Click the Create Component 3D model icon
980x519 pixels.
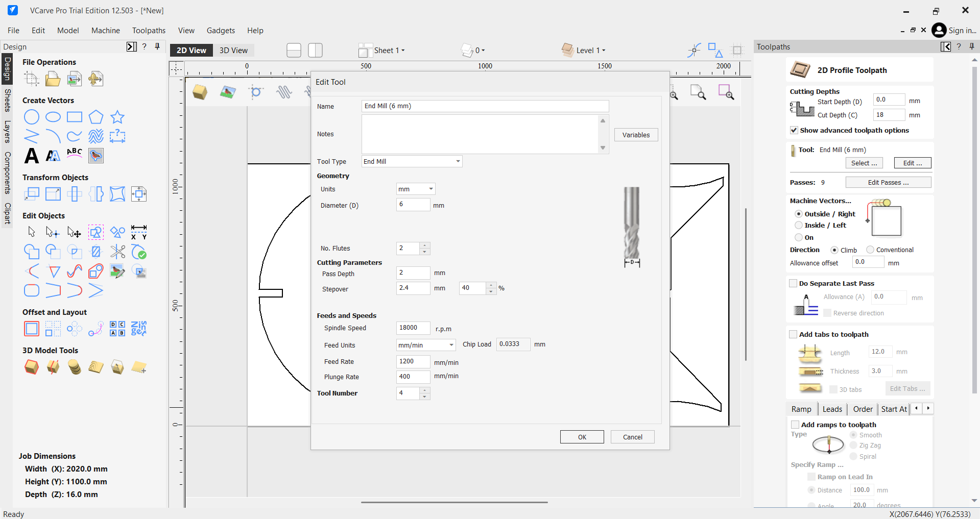coord(32,367)
